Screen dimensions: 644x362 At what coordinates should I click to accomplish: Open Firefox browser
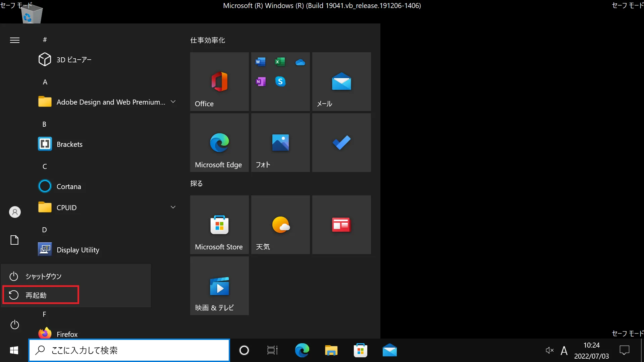coord(67,334)
